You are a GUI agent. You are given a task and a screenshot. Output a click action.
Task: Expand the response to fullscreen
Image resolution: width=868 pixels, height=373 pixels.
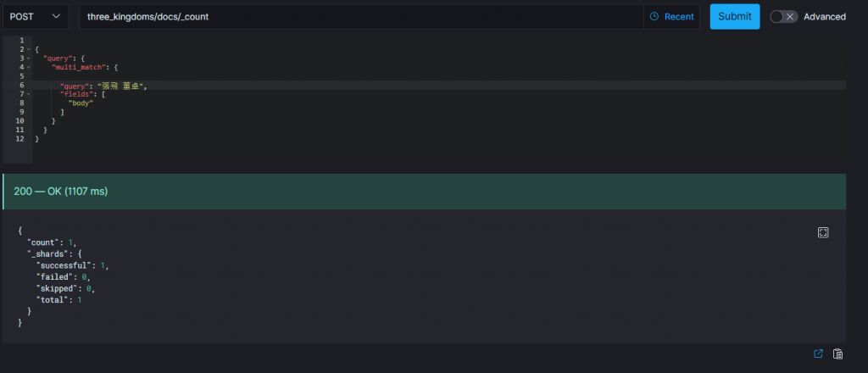tap(822, 232)
